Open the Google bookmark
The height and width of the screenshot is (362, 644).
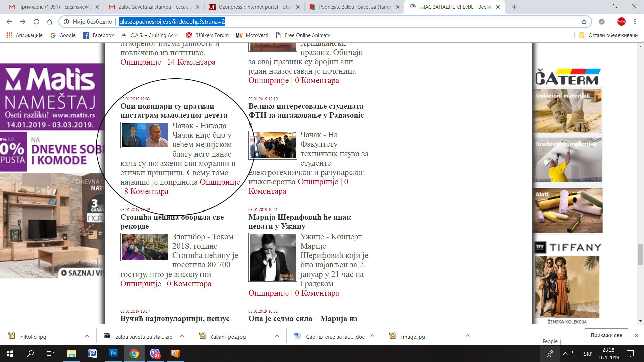point(63,35)
